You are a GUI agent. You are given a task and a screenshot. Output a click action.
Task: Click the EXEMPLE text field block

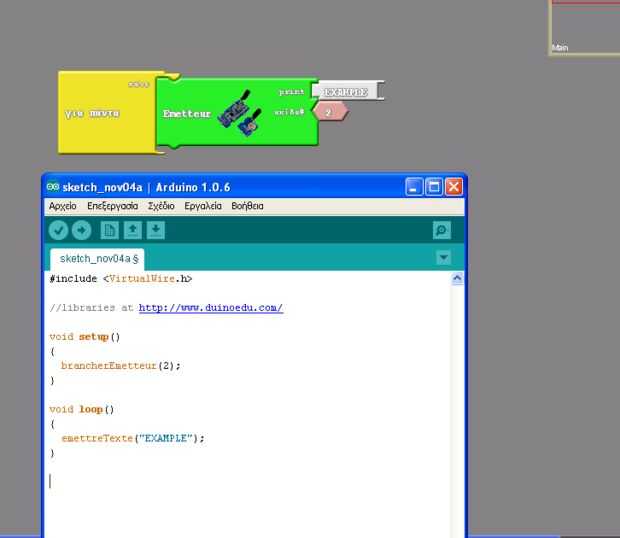(347, 91)
